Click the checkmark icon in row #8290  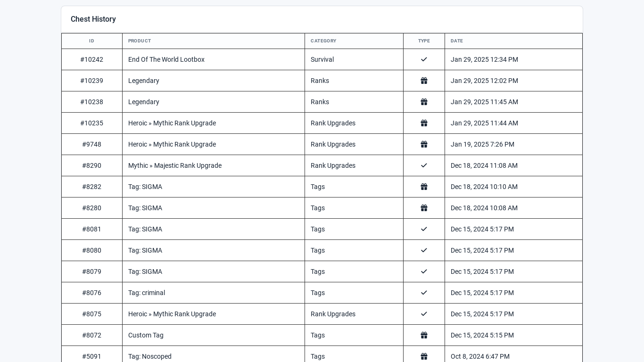click(x=424, y=165)
